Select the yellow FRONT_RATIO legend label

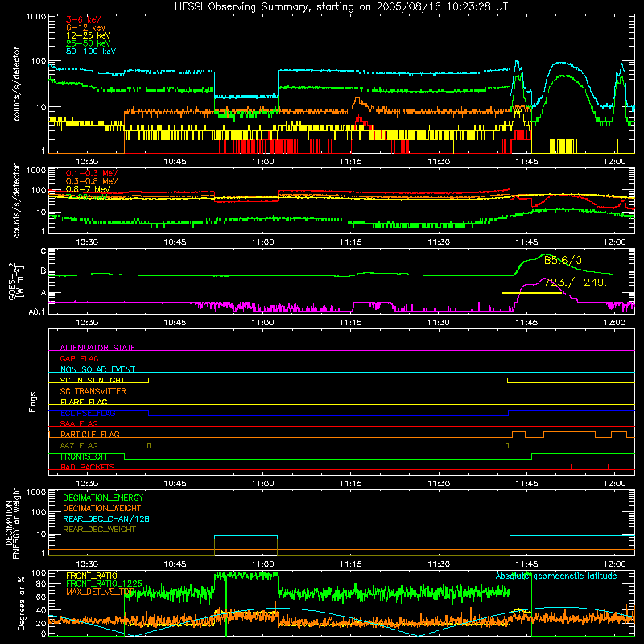(92, 576)
